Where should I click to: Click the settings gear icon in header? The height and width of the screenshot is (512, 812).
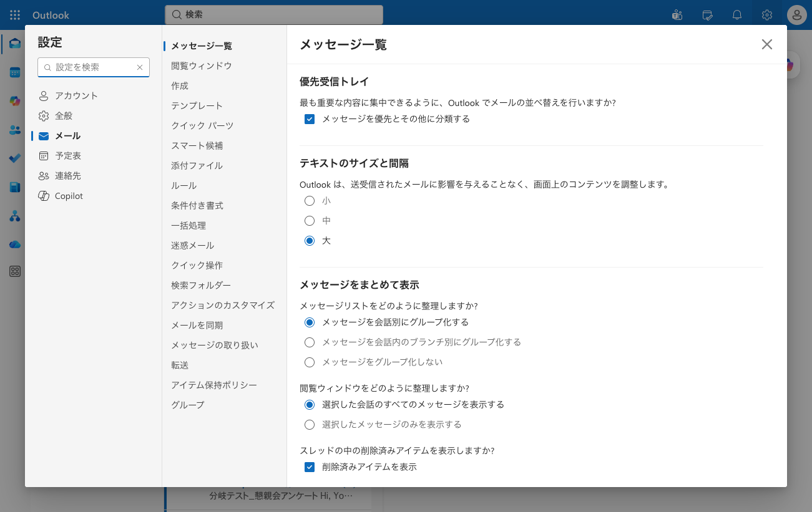point(767,15)
